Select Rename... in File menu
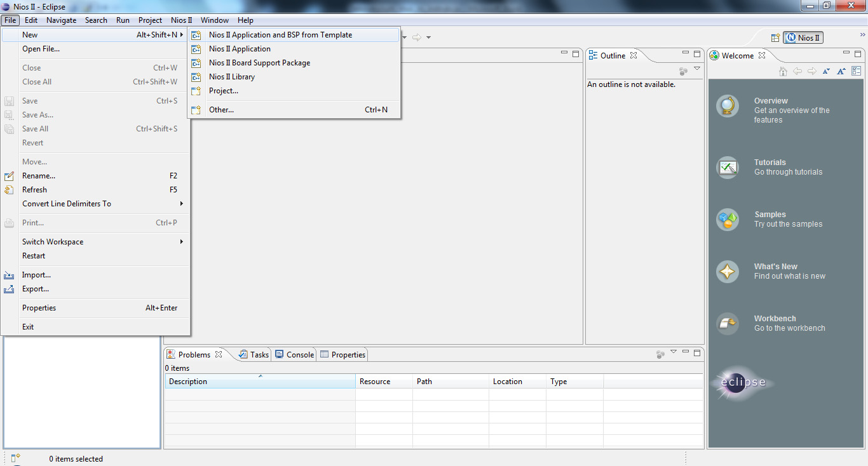Screen dimensions: 868x466 pos(96,176)
